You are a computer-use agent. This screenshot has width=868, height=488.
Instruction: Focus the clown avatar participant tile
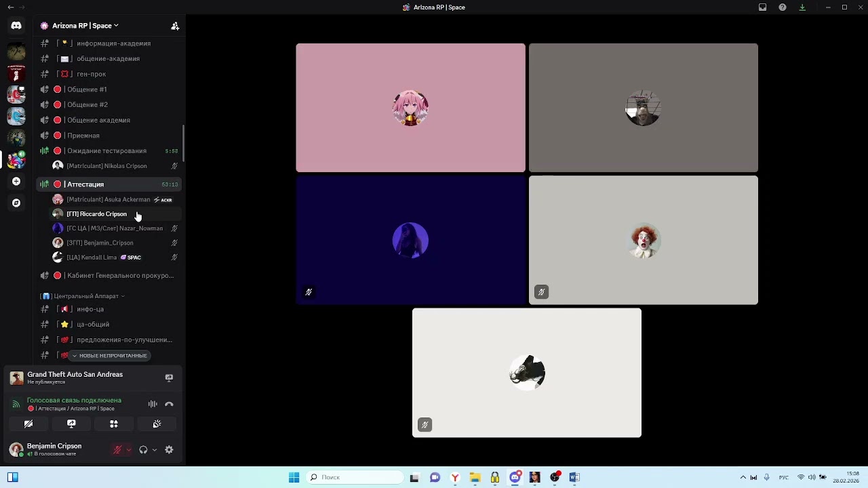coord(644,240)
